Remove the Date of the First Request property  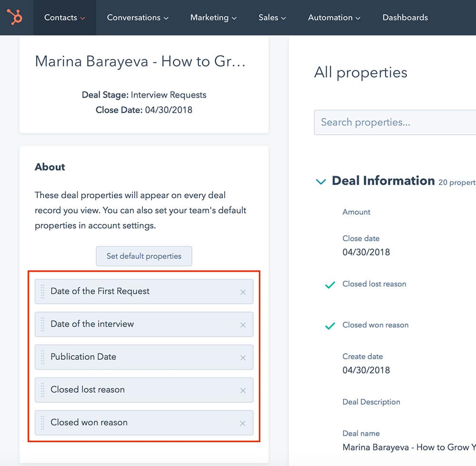click(x=243, y=292)
